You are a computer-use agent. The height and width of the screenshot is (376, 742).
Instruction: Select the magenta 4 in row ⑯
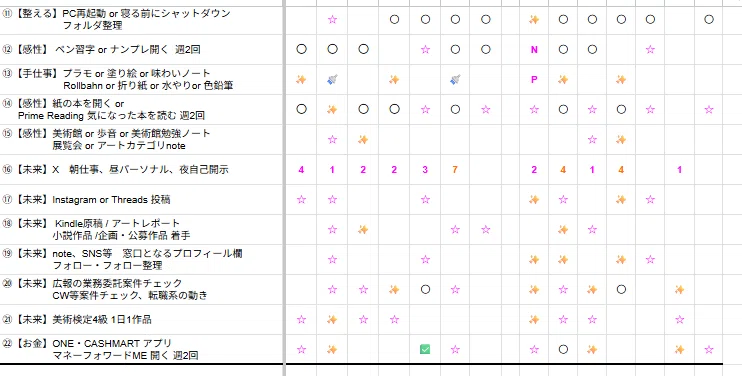301,170
